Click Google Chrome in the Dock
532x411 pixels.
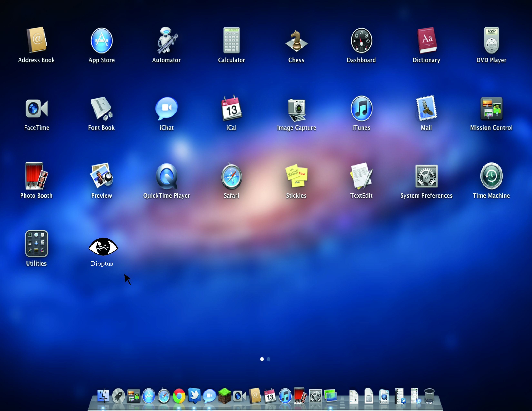pos(179,396)
